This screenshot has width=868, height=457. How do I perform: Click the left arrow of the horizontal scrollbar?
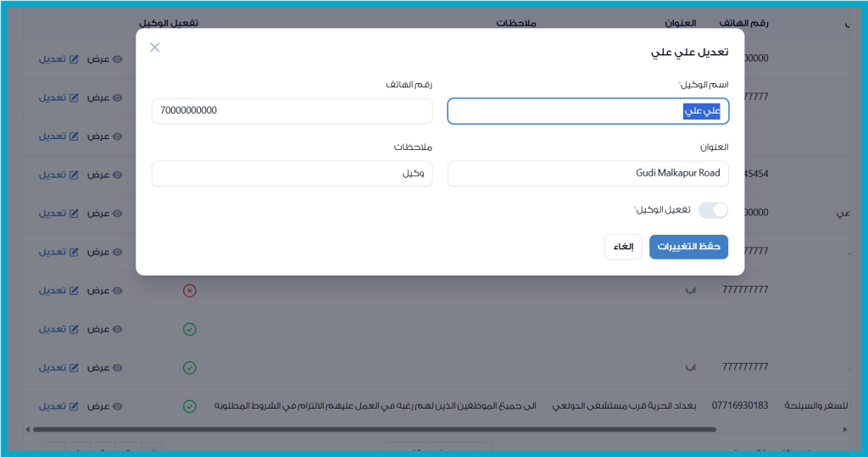(x=27, y=430)
